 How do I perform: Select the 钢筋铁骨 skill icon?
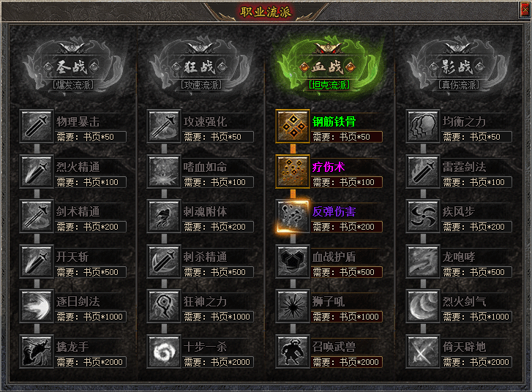[x=293, y=126]
